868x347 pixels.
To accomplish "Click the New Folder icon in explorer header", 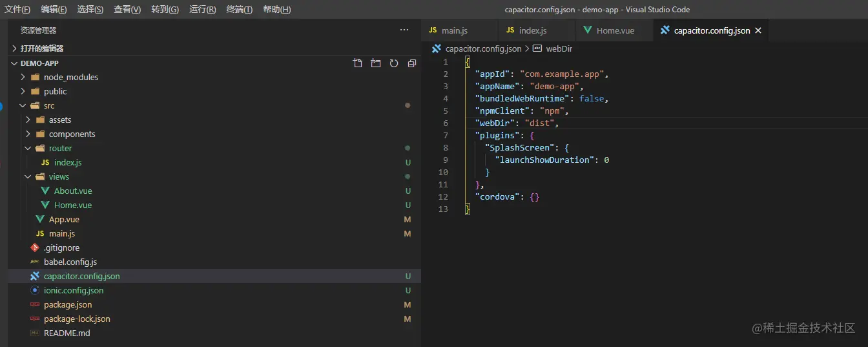I will pos(376,63).
